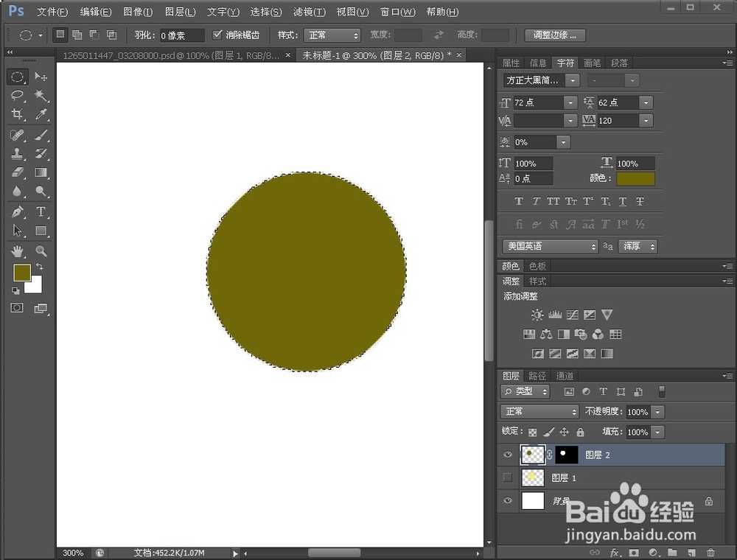Toggle anti-alias checkbox
The image size is (737, 560).
[217, 35]
